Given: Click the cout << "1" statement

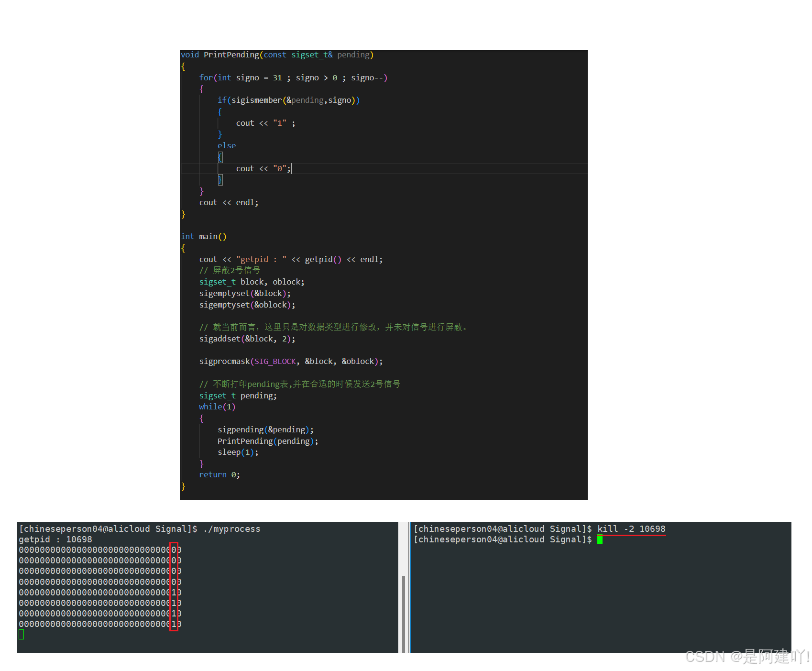Looking at the screenshot, I should coord(265,123).
